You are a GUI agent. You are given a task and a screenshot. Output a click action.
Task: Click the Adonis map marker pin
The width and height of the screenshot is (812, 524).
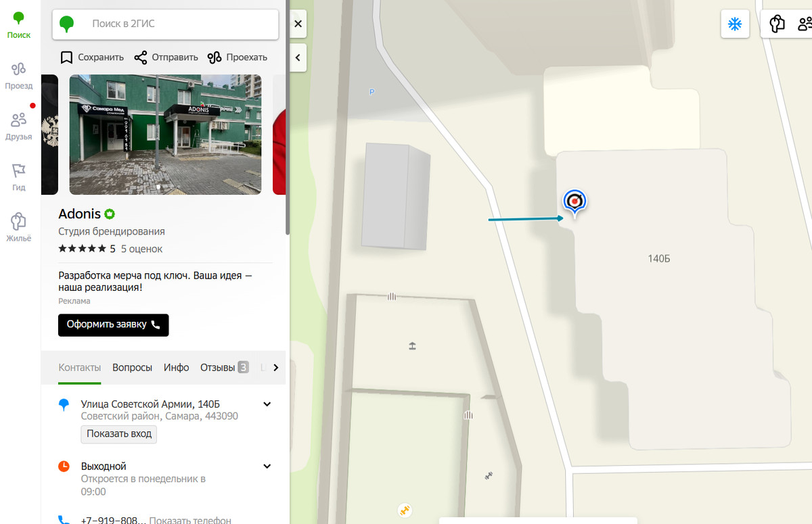tap(574, 202)
